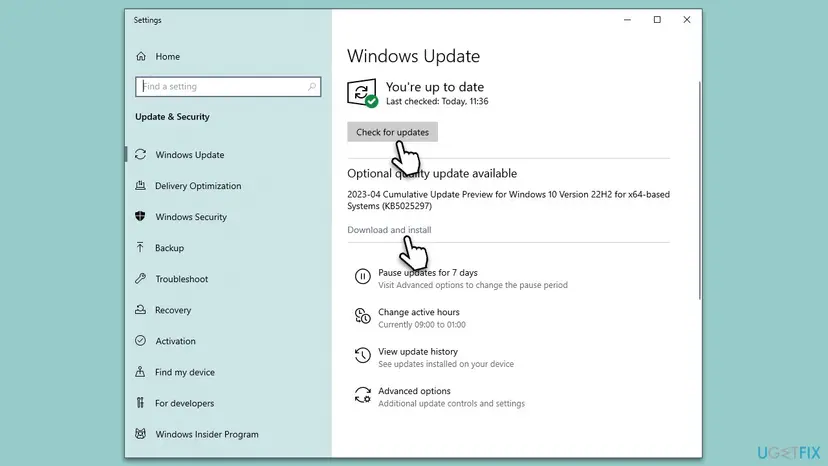Click the Windows Update refresh arrows icon
The image size is (828, 466).
pyautogui.click(x=140, y=154)
